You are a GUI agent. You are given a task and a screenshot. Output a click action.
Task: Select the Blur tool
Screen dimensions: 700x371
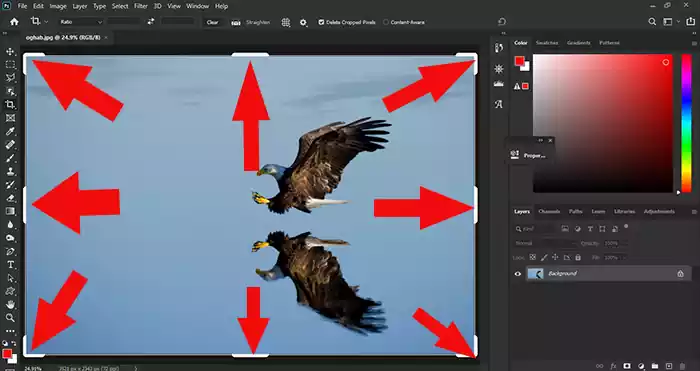tap(10, 225)
